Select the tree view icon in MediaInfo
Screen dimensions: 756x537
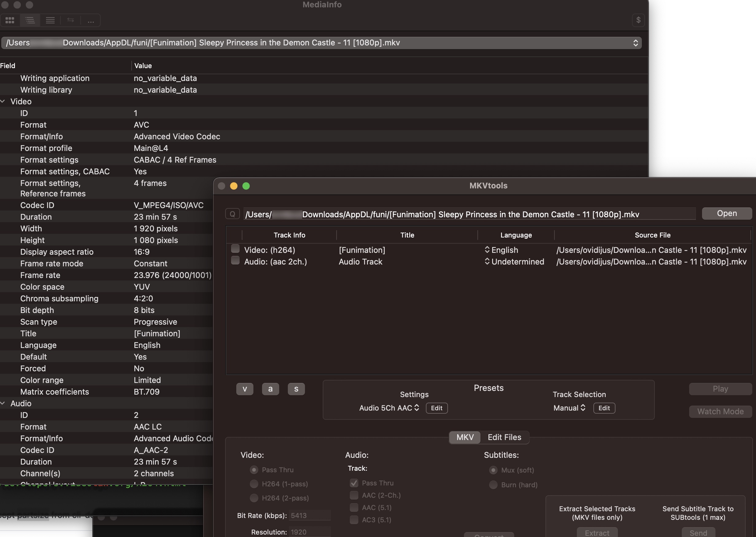(30, 20)
